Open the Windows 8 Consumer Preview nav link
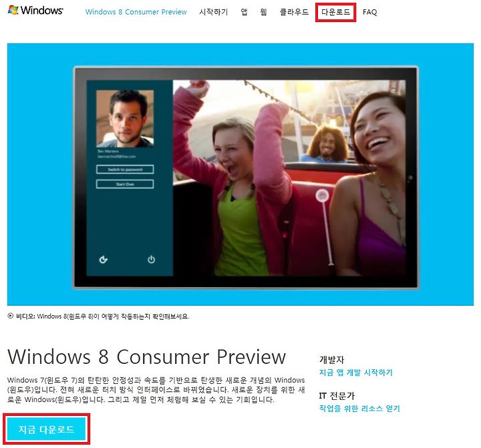Screen dimensions: 481x448 coord(136,12)
